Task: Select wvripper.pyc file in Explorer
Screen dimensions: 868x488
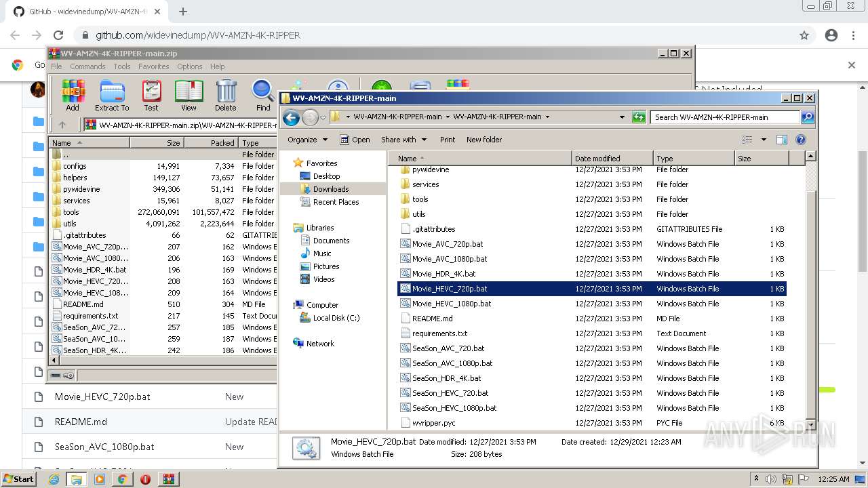Action: 433,423
